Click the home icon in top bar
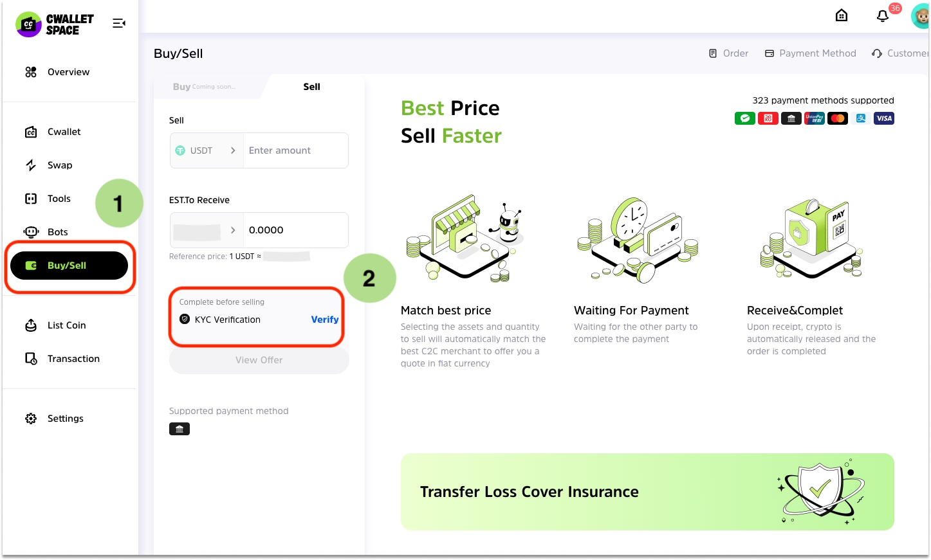This screenshot has height=560, width=931. pyautogui.click(x=842, y=15)
